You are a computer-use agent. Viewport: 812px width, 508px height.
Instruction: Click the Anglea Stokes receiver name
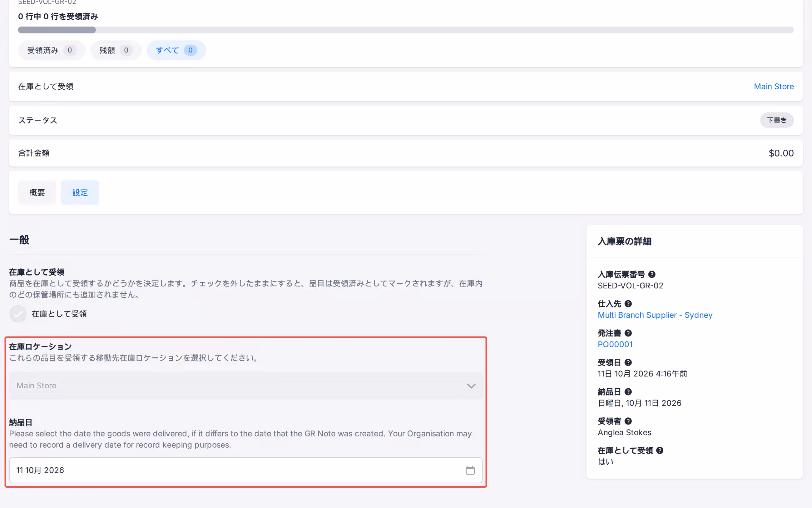[624, 432]
